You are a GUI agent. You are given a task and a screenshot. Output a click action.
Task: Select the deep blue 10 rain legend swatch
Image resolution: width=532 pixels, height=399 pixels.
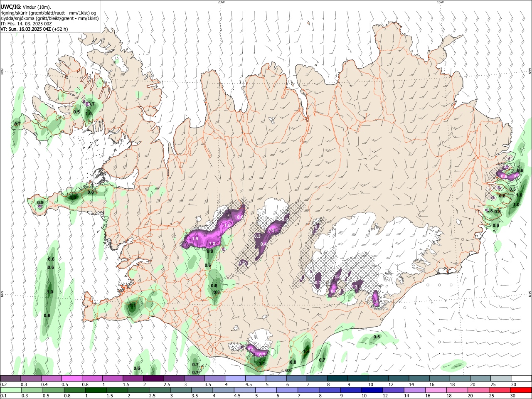(372, 390)
